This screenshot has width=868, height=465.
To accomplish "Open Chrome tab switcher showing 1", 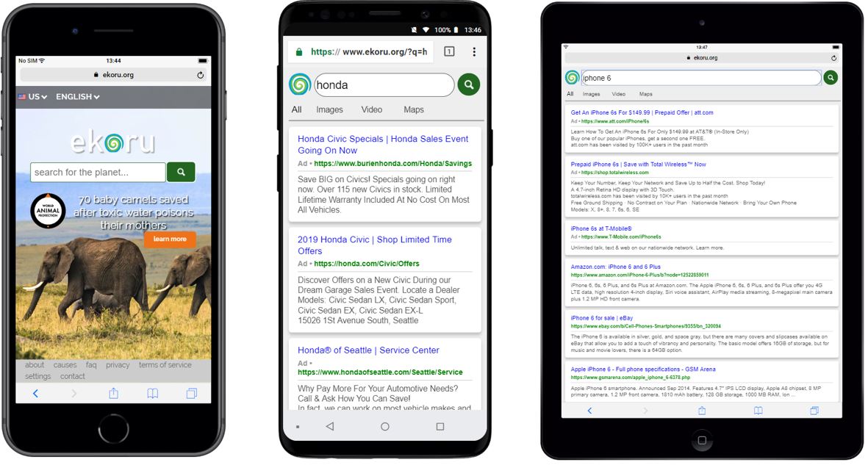I will click(x=450, y=51).
